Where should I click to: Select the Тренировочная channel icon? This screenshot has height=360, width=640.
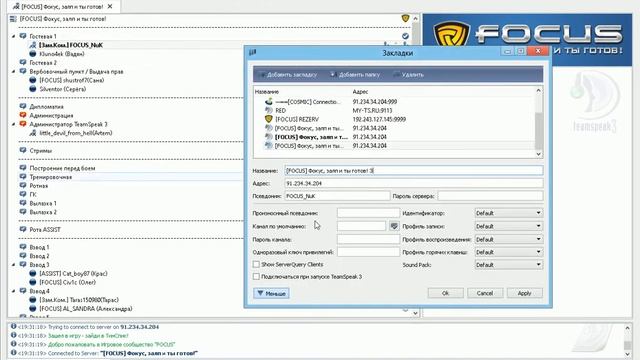coord(23,177)
